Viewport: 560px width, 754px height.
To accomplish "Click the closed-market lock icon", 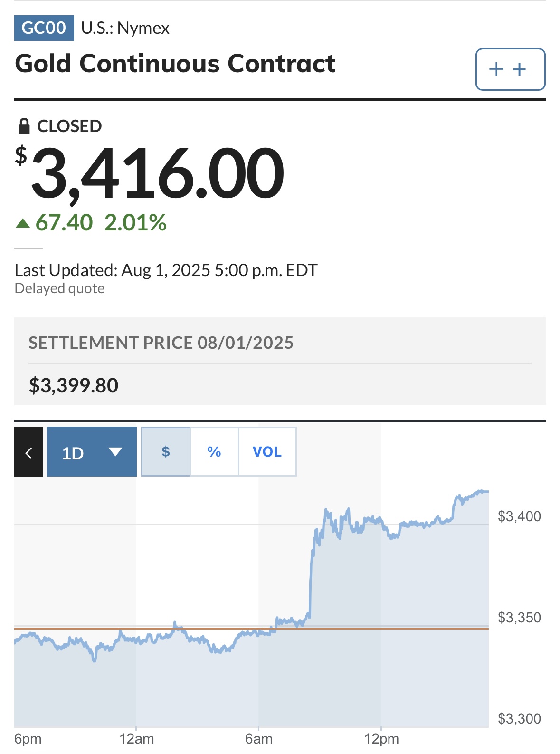I will (24, 126).
